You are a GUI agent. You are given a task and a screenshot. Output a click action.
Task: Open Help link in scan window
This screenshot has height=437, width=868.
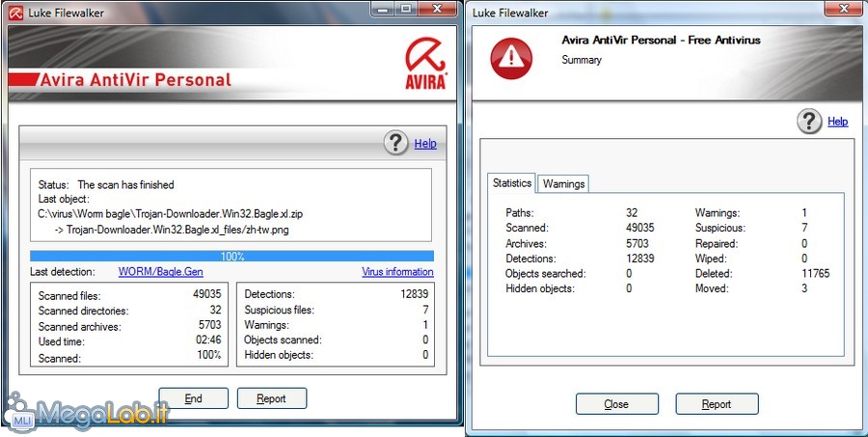click(x=425, y=144)
